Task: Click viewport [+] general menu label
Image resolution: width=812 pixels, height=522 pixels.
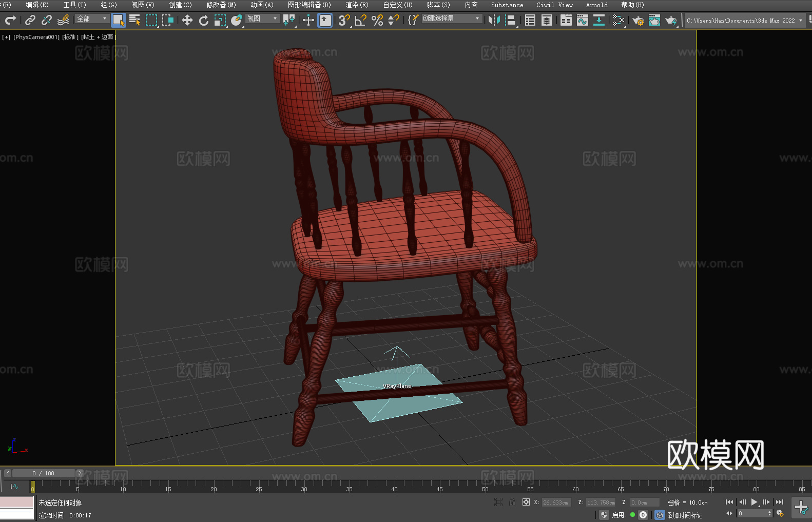Action: [x=6, y=37]
